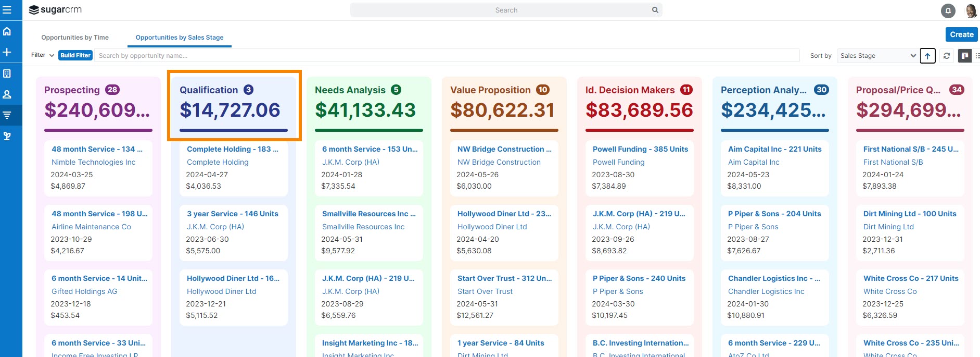The width and height of the screenshot is (980, 357).
Task: Select Opportunities by Sales Stage tab
Action: (x=180, y=38)
